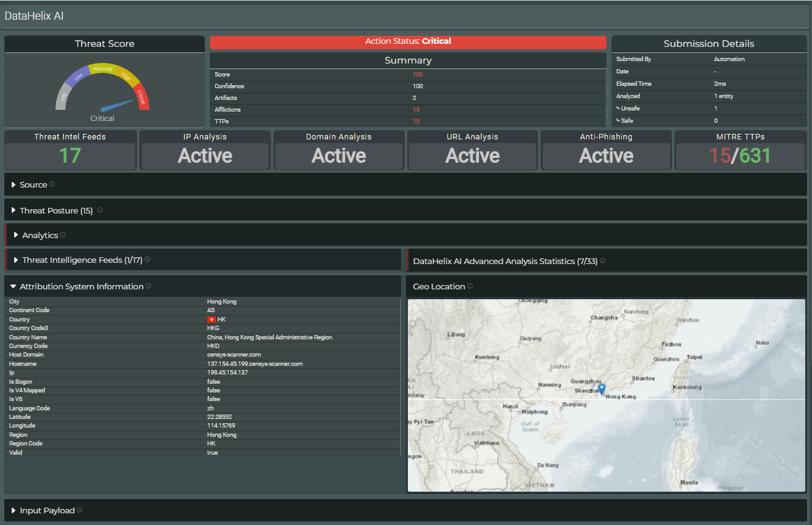The image size is (812, 525).
Task: Open the Anti-Phishing Active tile
Action: (x=607, y=150)
